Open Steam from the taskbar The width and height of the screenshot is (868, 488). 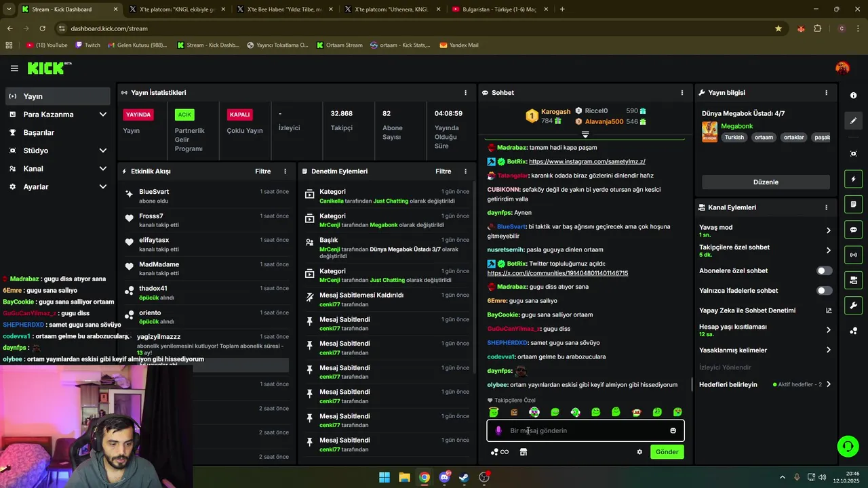pyautogui.click(x=464, y=477)
